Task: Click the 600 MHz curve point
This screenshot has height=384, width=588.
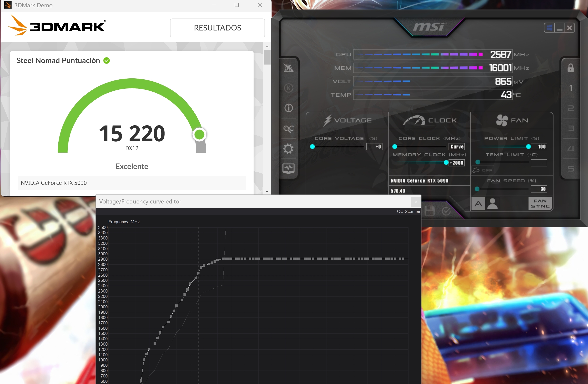Action: [x=141, y=380]
